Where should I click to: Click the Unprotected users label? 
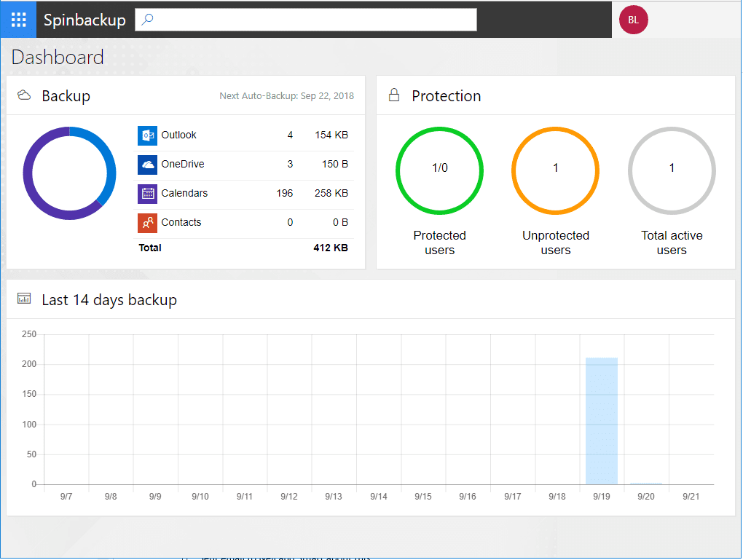tap(556, 242)
